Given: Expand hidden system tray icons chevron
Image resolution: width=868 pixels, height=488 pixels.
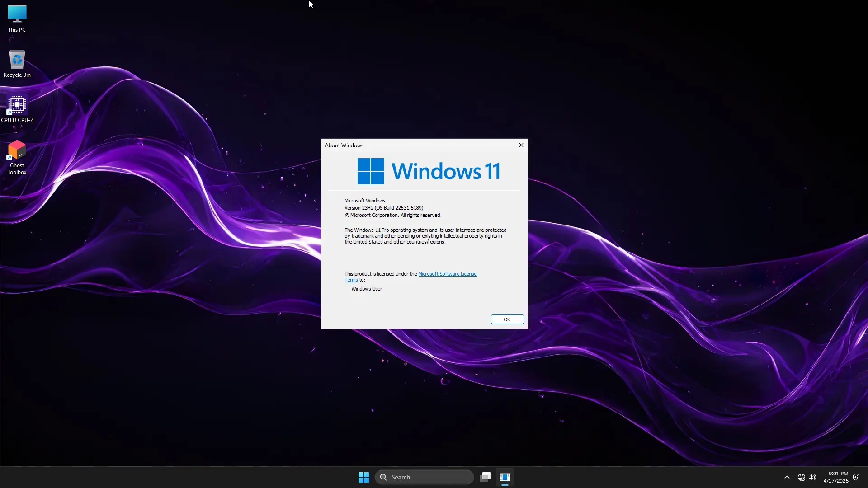Looking at the screenshot, I should [787, 477].
